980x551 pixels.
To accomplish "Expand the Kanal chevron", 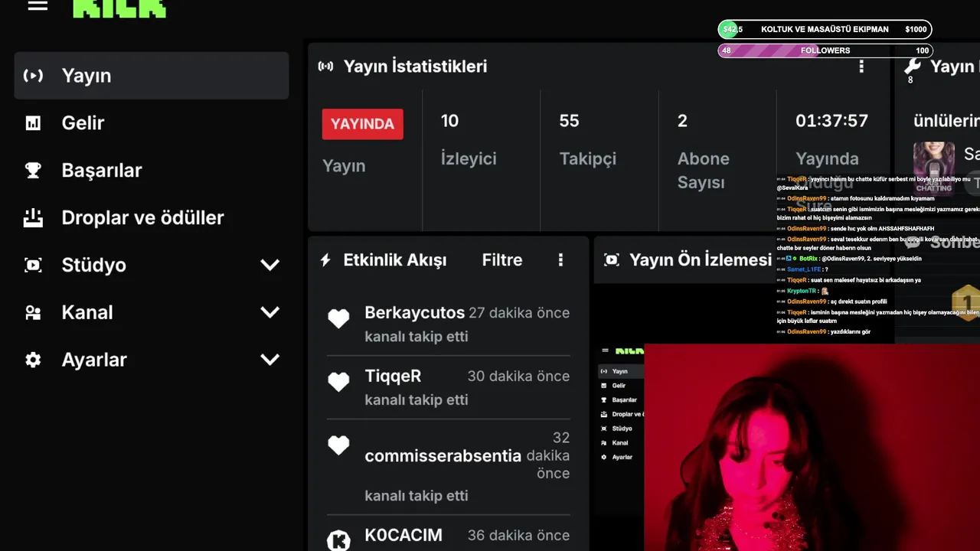I will pyautogui.click(x=269, y=313).
